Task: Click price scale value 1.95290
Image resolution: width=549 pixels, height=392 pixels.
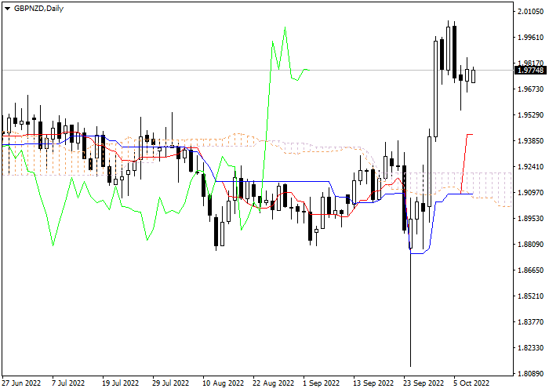Action: click(531, 115)
